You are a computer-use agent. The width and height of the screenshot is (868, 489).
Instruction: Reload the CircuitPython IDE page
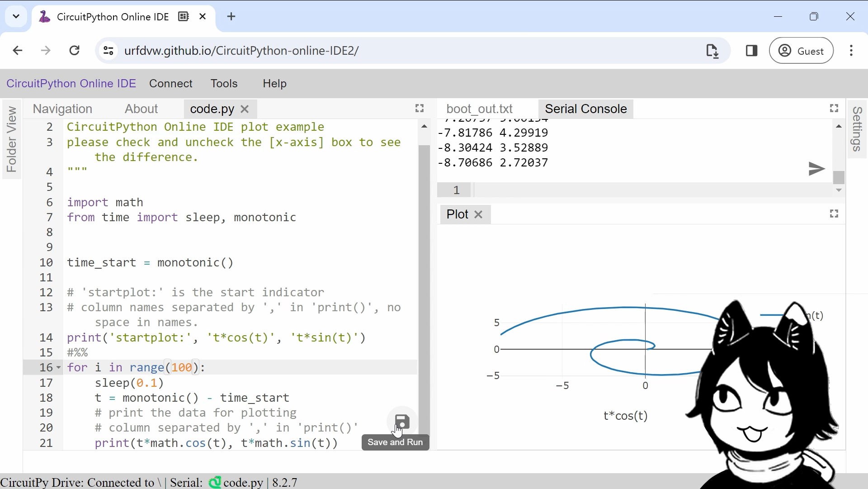75,50
